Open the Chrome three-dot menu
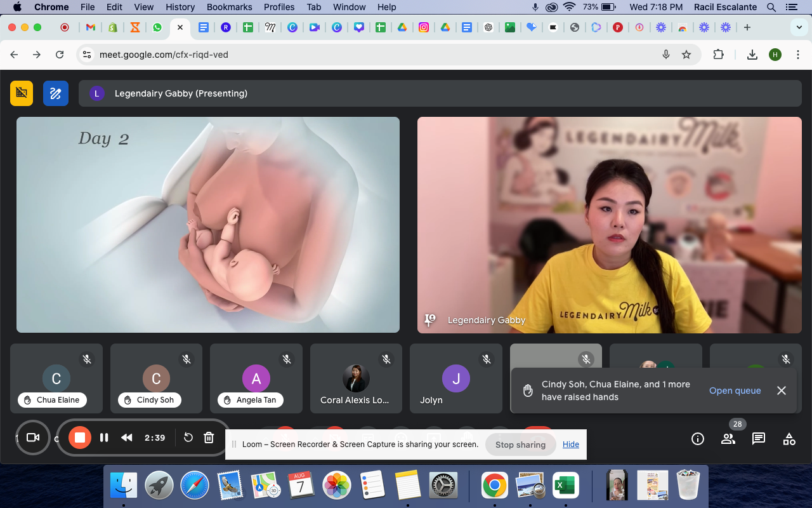Image resolution: width=812 pixels, height=508 pixels. point(798,55)
